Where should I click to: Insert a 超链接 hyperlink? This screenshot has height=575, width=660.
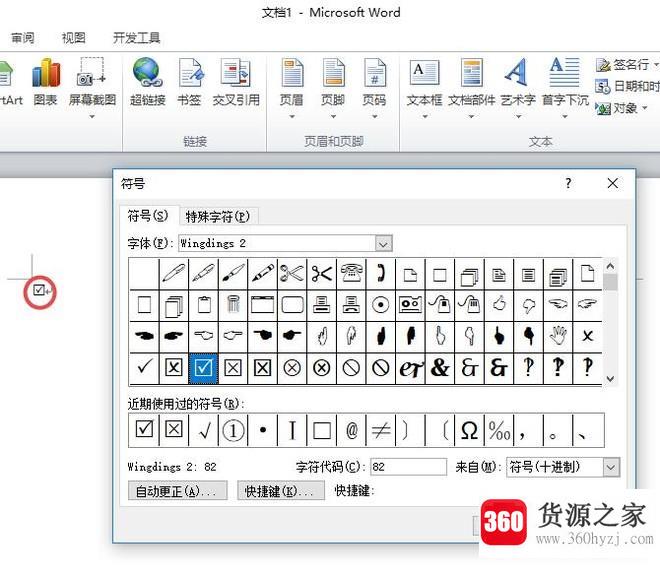147,82
